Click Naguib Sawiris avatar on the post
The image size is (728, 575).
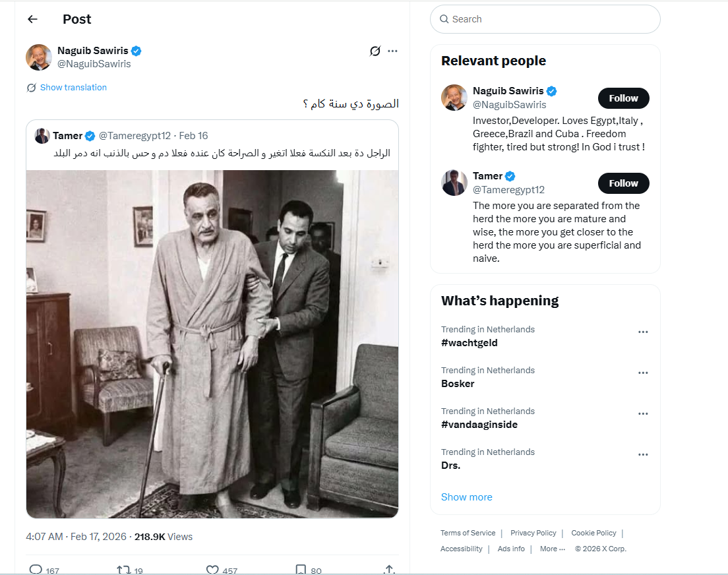(39, 57)
